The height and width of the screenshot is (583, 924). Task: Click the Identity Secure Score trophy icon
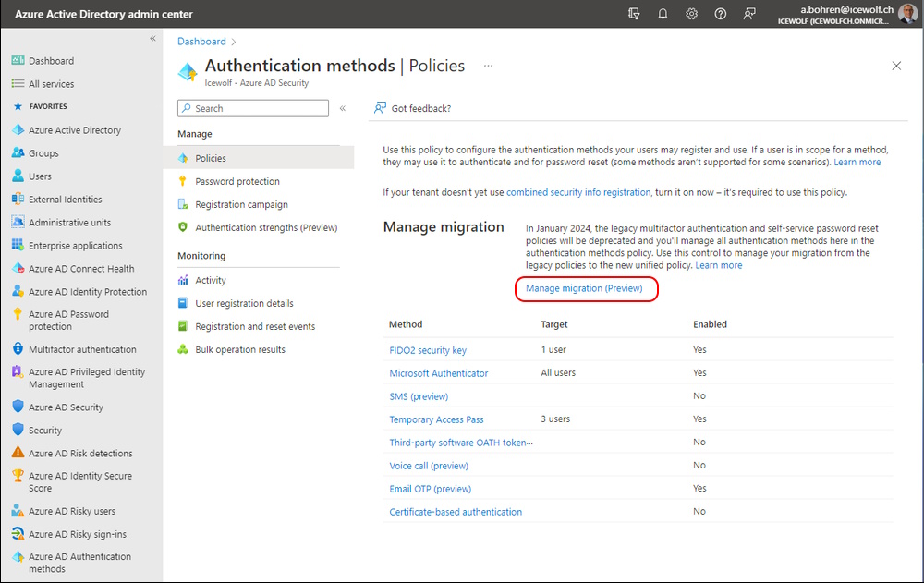18,476
